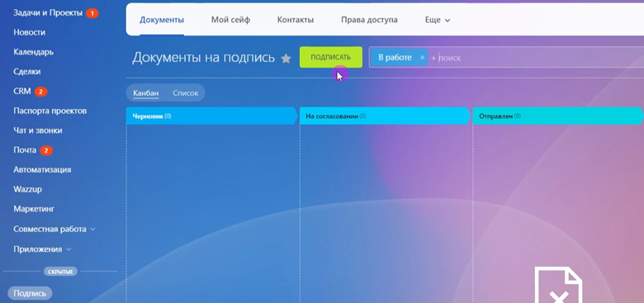The image size is (644, 303).
Task: Expand the Еще dropdown menu
Action: [x=438, y=20]
